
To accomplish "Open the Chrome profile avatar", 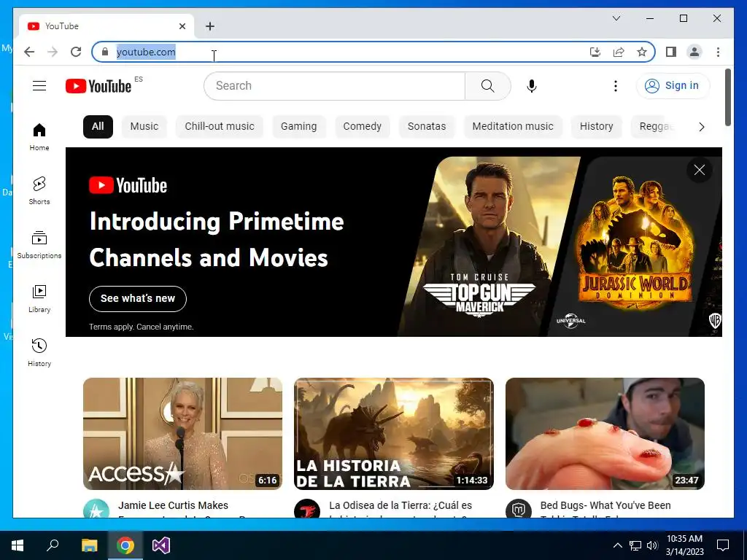I will [694, 52].
